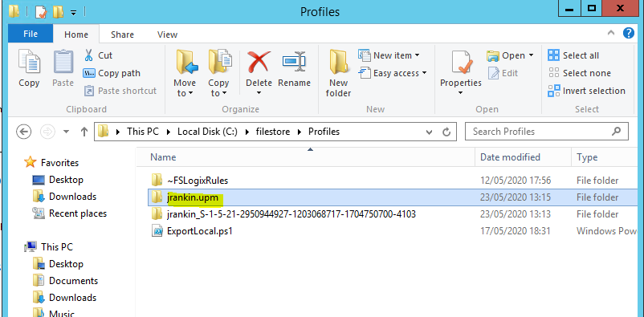Open the Recent locations dropdown arrow

tap(67, 132)
